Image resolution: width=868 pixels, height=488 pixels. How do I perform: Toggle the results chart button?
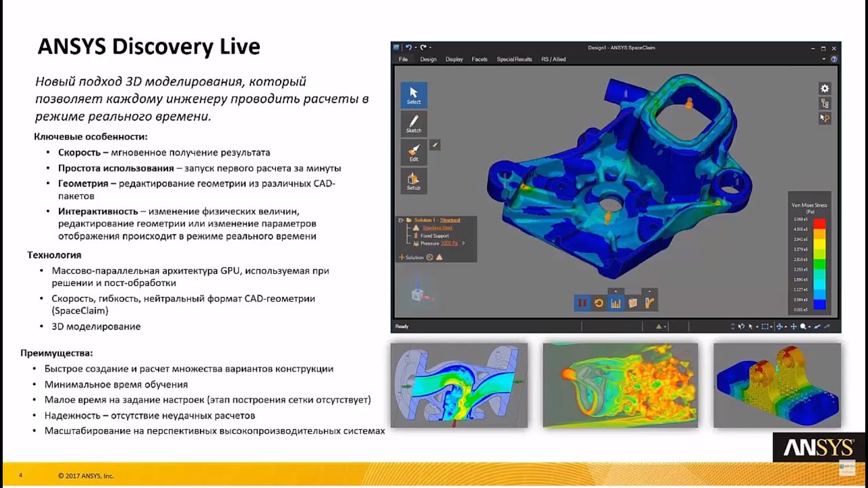click(x=616, y=303)
